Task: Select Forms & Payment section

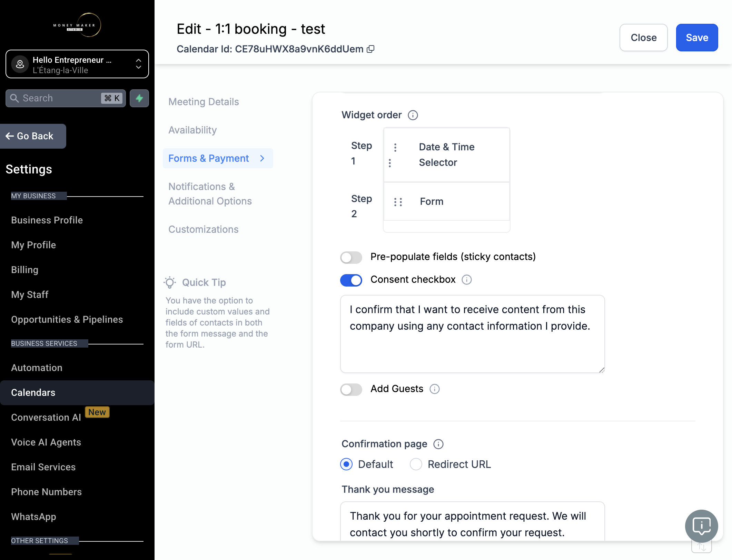Action: coord(218,158)
